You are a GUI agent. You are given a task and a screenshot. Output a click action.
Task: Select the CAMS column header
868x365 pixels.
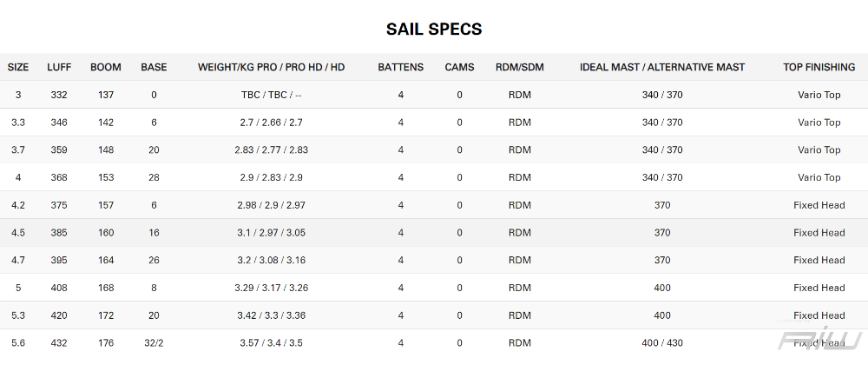pyautogui.click(x=459, y=67)
